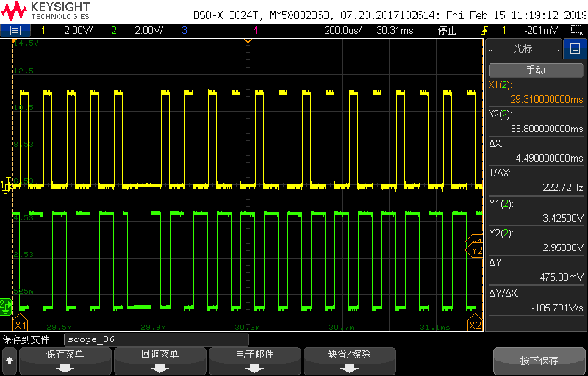Click the orange trigger time reference triangle
This screenshot has width=588, height=376.
pyautogui.click(x=248, y=40)
